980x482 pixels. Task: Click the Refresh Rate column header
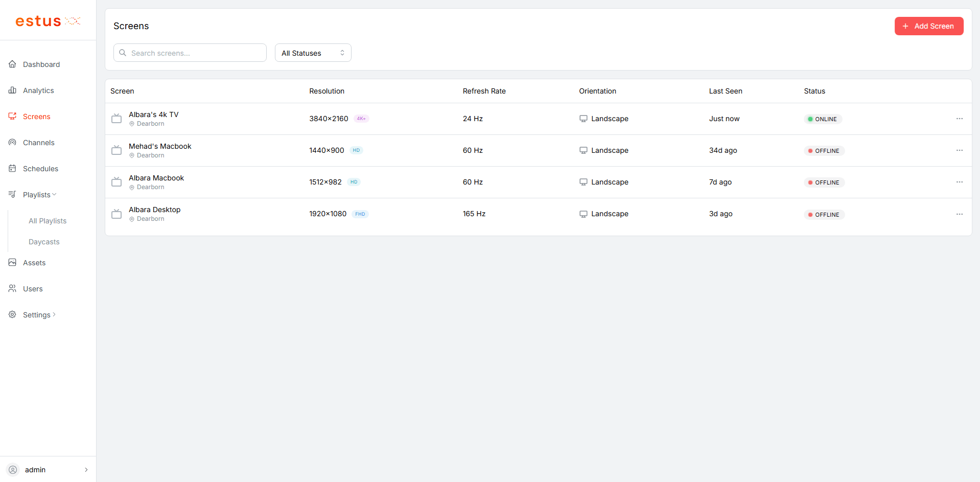click(484, 91)
